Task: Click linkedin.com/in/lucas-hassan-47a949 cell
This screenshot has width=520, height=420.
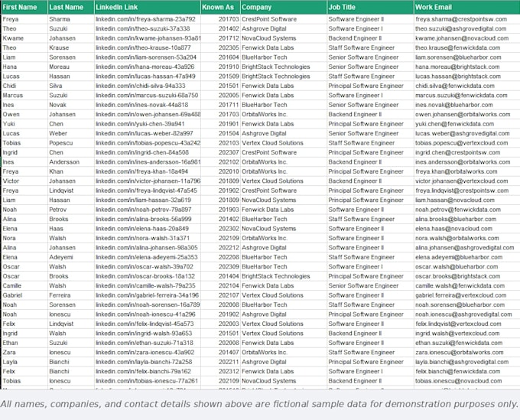Action: pos(148,77)
